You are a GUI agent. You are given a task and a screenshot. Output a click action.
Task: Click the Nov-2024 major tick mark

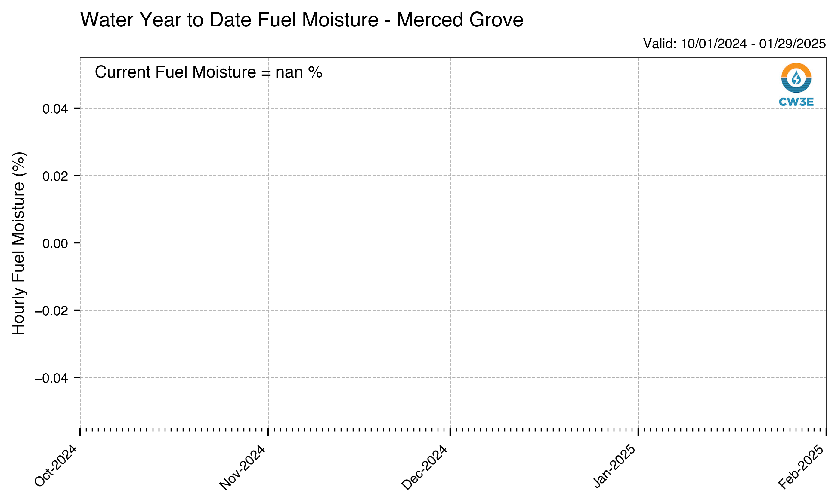(268, 432)
